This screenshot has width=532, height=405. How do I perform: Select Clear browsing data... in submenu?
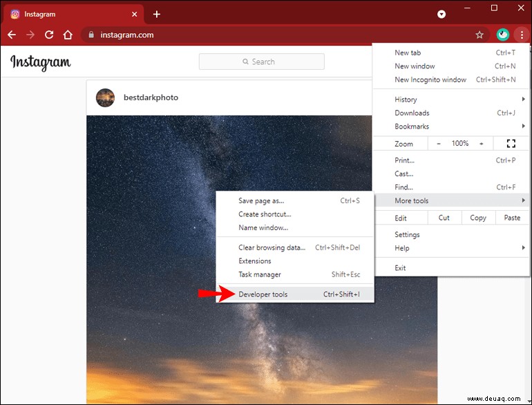pyautogui.click(x=295, y=247)
